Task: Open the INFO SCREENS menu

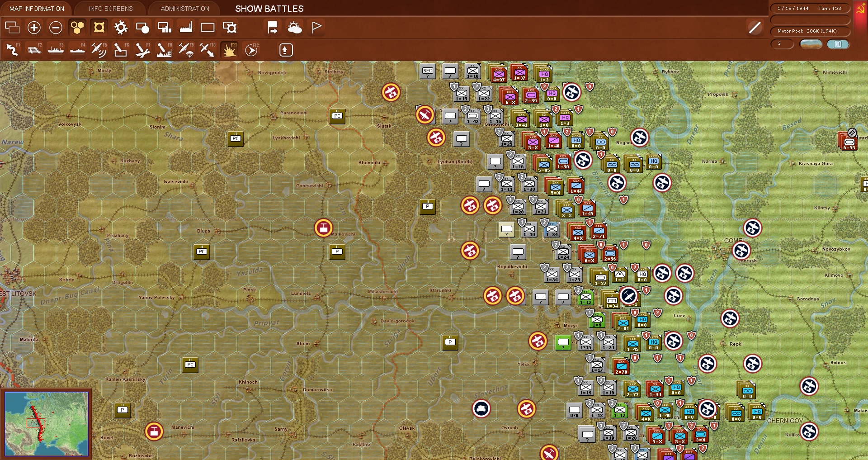Action: coord(110,8)
